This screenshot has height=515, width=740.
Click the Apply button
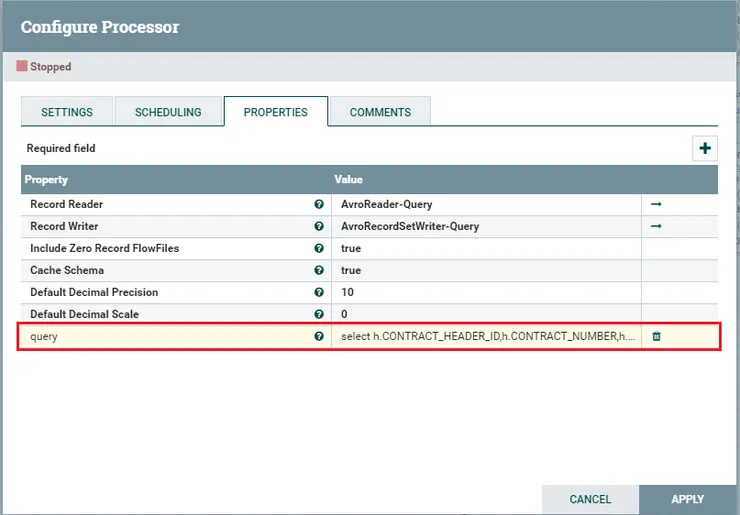coord(687,499)
